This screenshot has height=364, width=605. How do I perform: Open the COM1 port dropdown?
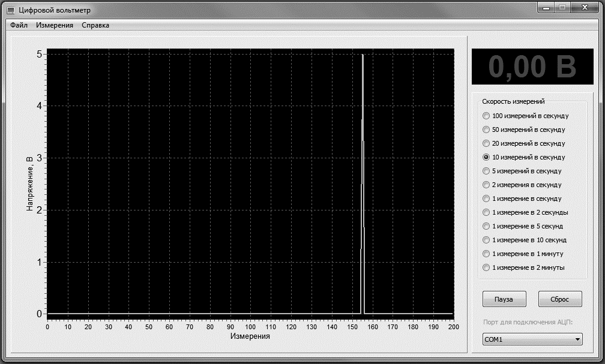coord(532,339)
